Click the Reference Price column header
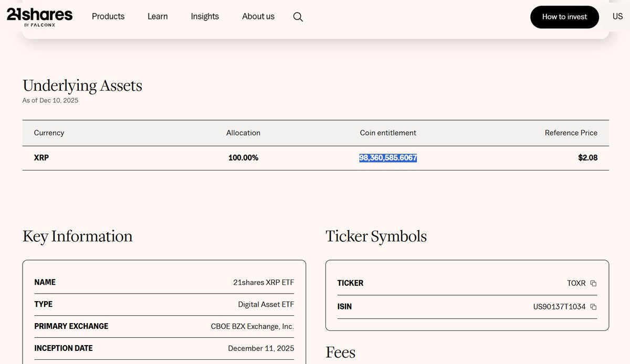This screenshot has width=630, height=364. click(571, 133)
